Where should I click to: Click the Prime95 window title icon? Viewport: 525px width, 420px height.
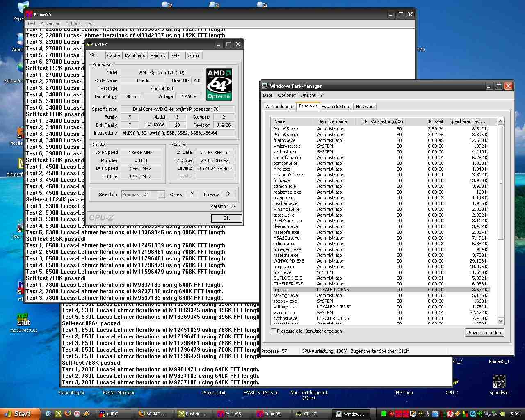(29, 14)
